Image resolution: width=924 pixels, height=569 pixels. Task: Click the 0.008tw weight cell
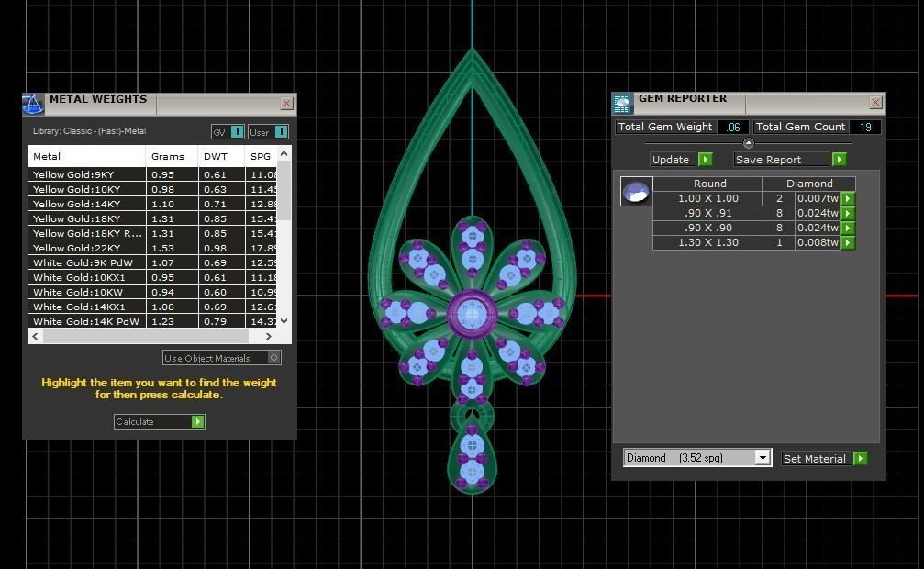click(x=818, y=243)
